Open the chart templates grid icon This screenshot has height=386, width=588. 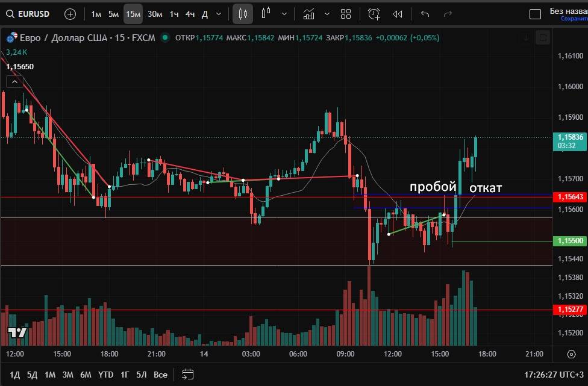(x=346, y=14)
